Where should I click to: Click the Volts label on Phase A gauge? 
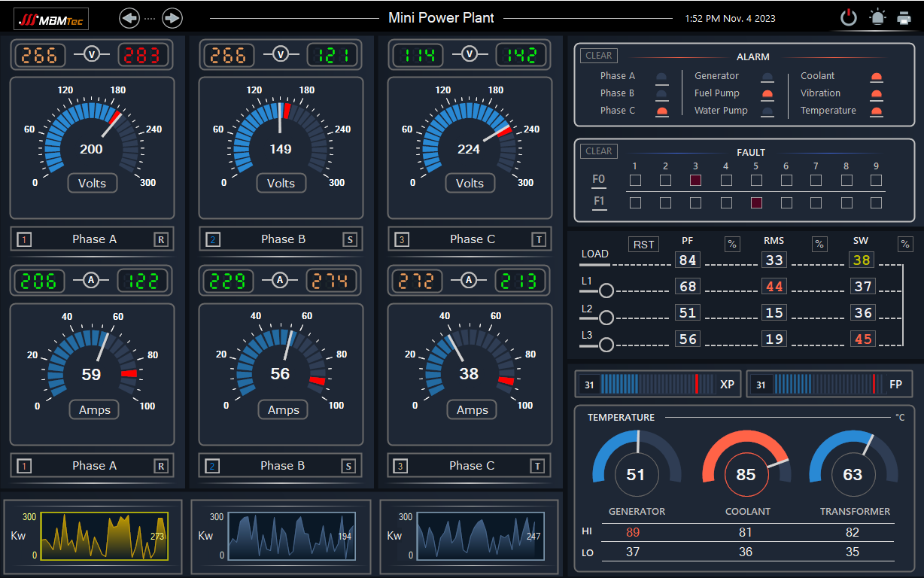(x=92, y=183)
